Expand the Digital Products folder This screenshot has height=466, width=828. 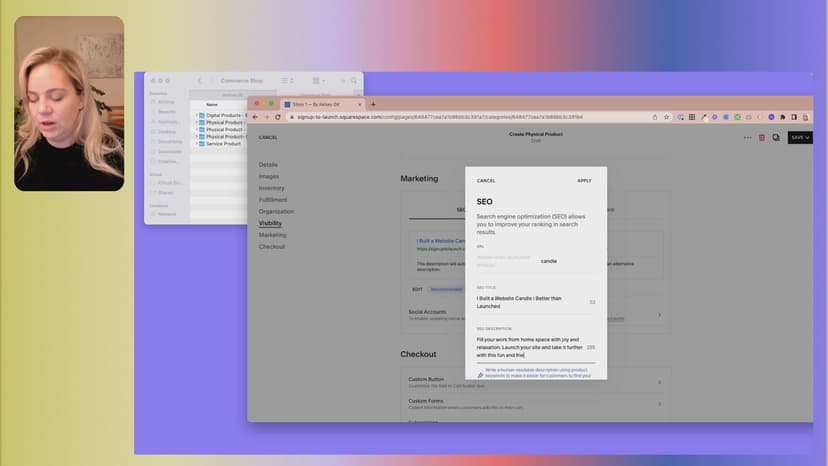[x=197, y=115]
